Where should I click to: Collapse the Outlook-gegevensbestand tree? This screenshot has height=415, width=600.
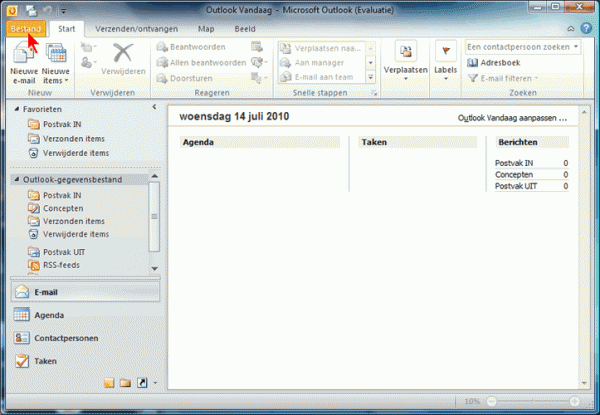click(x=16, y=179)
